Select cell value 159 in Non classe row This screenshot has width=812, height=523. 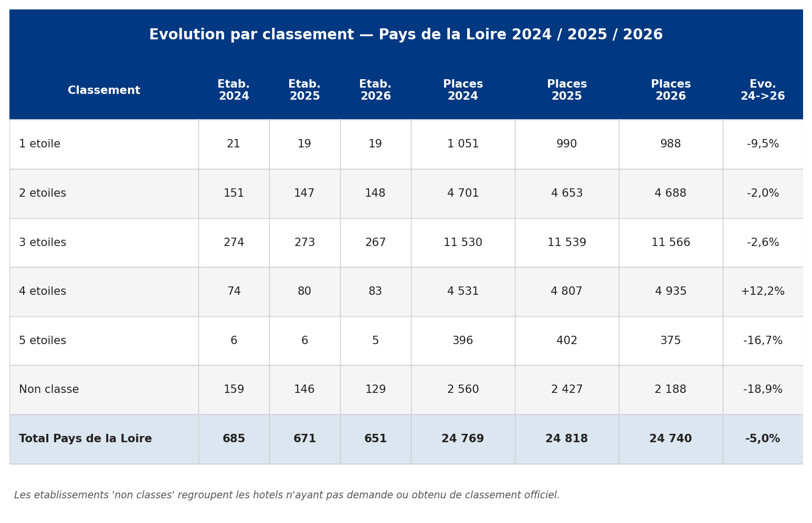(234, 390)
